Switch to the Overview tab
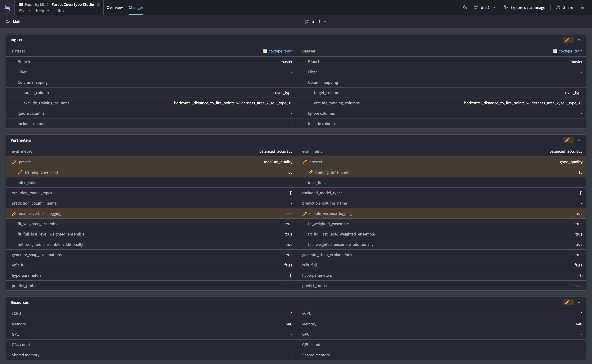 (115, 8)
